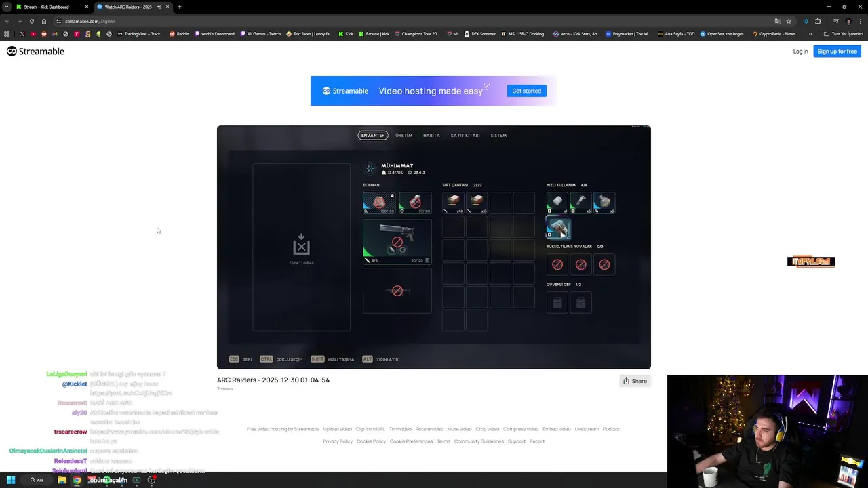
Task: Open the YouTube bookmark icon
Action: coord(33,34)
